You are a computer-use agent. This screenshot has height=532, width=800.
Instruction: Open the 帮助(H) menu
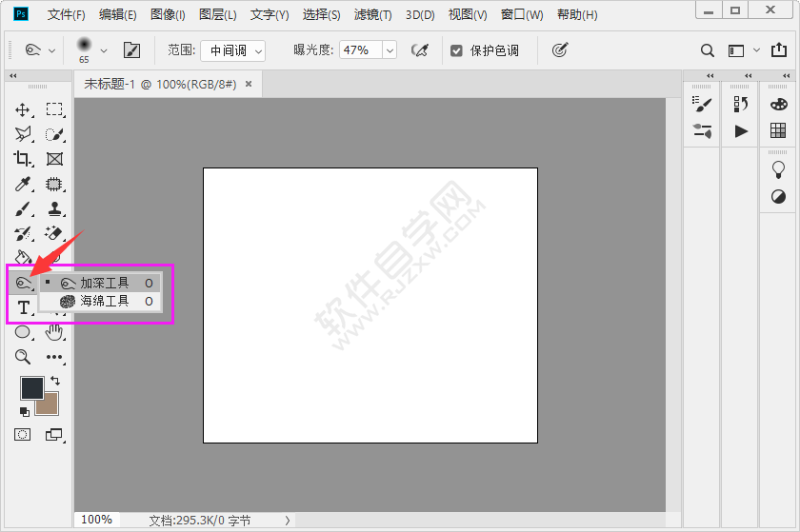577,15
